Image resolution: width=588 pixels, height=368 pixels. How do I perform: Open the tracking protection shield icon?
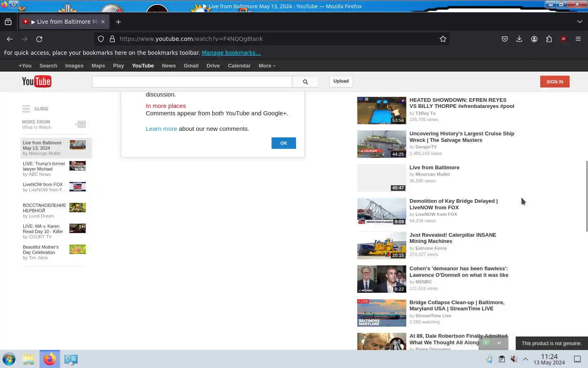(x=101, y=39)
